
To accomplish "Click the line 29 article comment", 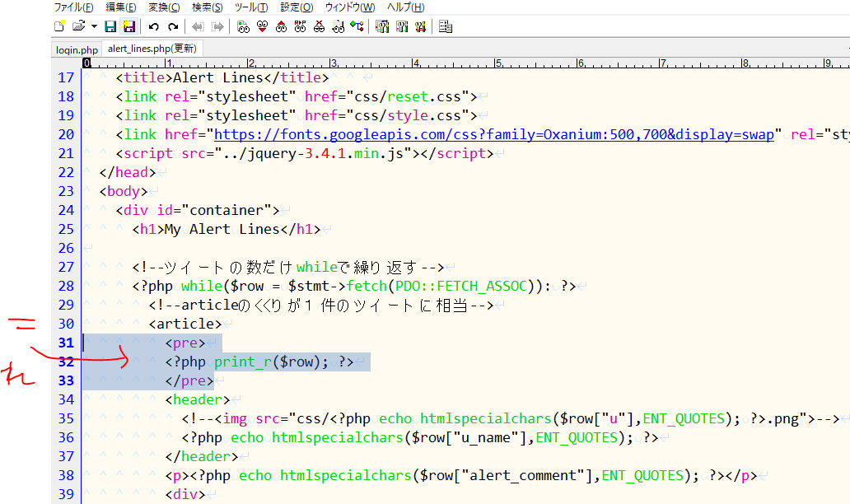I will 321,305.
